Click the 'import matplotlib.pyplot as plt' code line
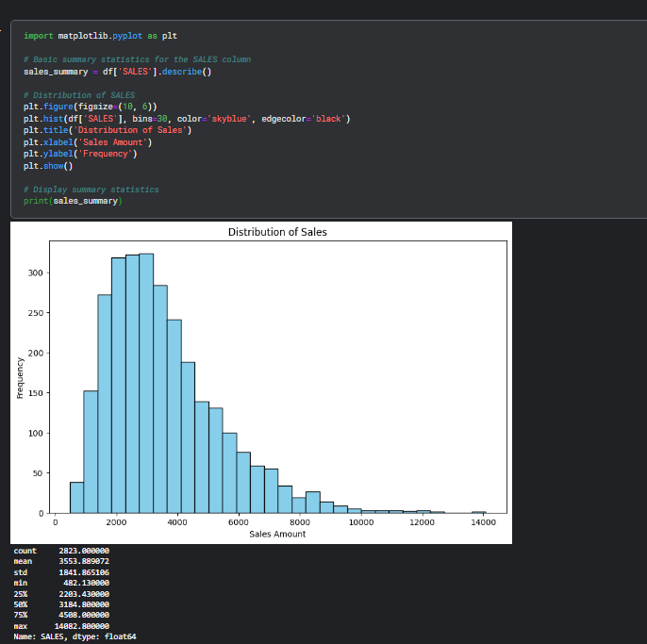Screen dimensions: 647x644 point(100,36)
